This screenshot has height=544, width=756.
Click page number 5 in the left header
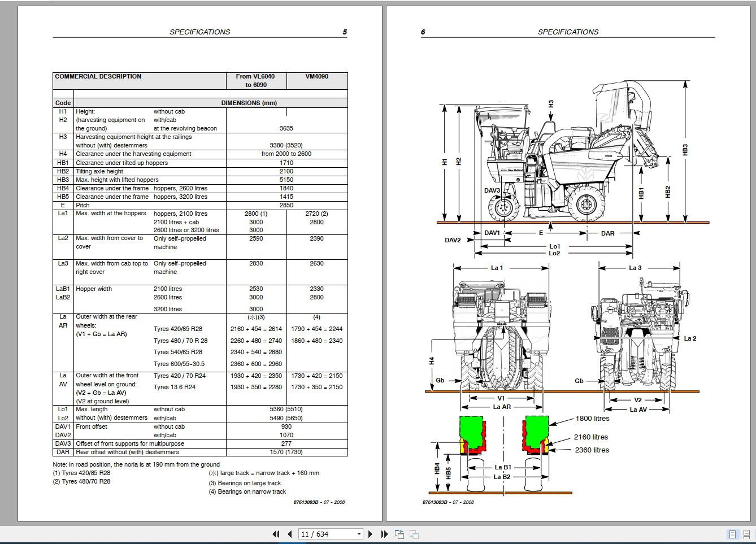(345, 32)
